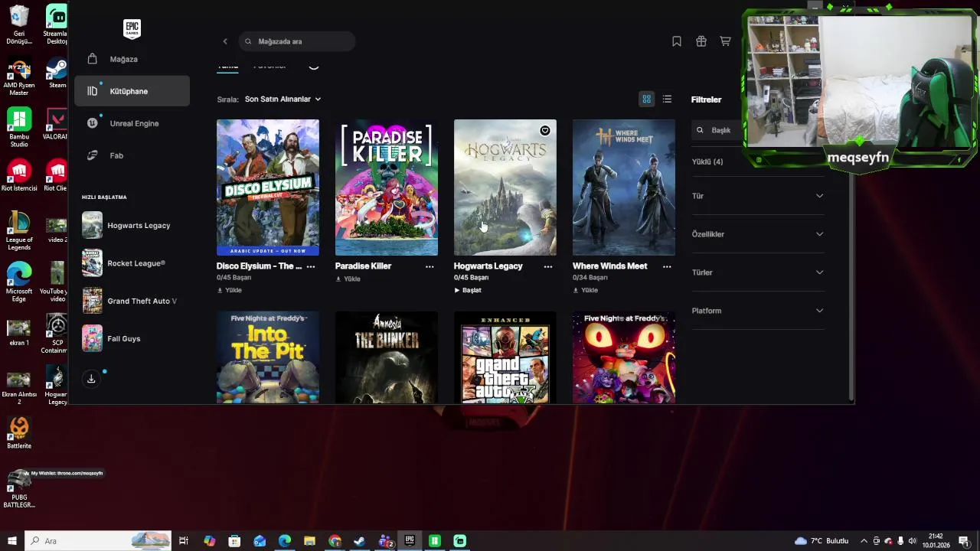Open Where Winds Meet cover thumbnail
Screen dimensions: 980x551
(624, 187)
